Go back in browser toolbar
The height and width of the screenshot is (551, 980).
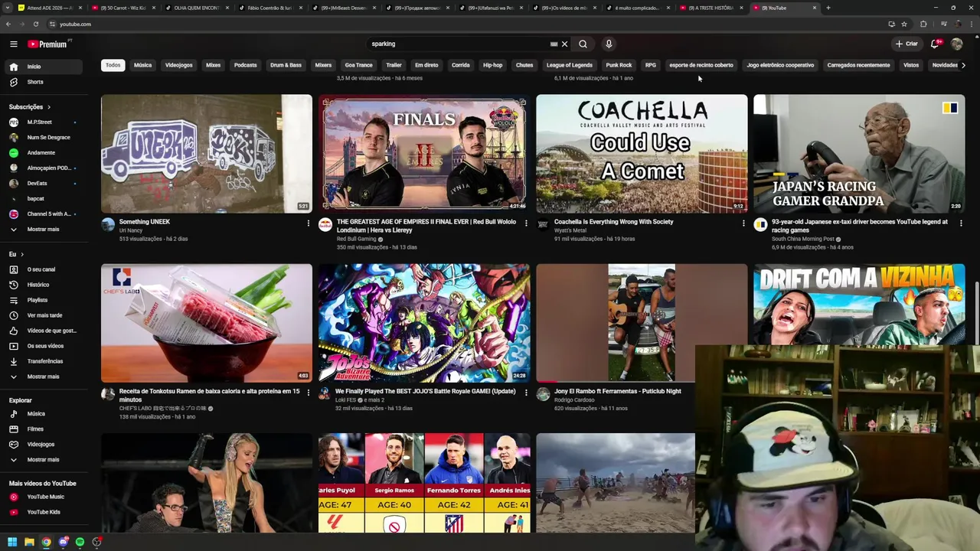tap(8, 24)
